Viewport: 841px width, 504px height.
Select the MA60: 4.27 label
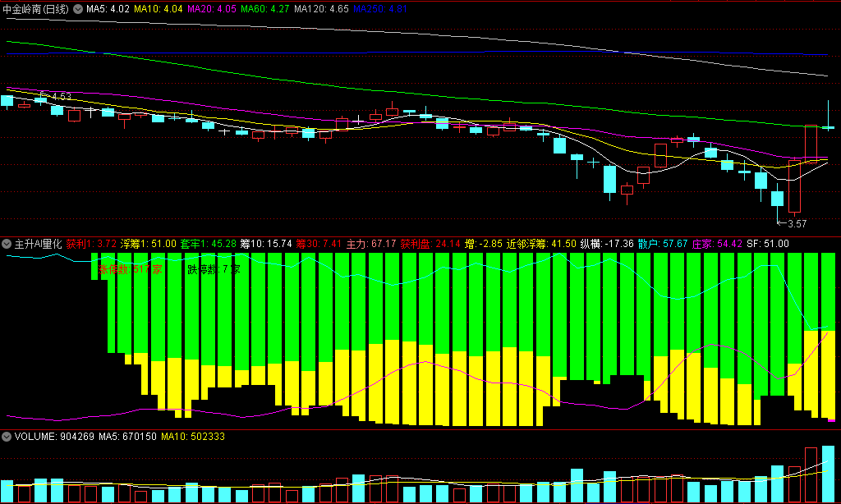[265, 9]
